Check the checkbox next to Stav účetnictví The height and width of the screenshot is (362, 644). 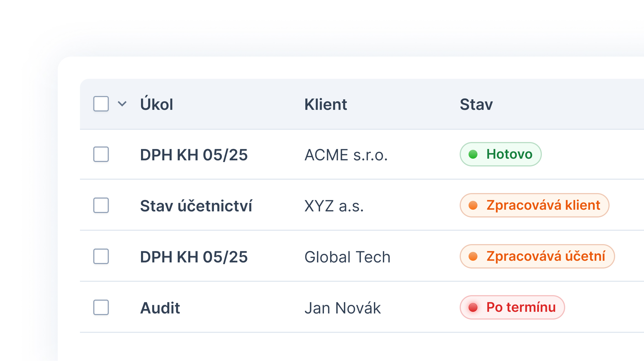101,206
